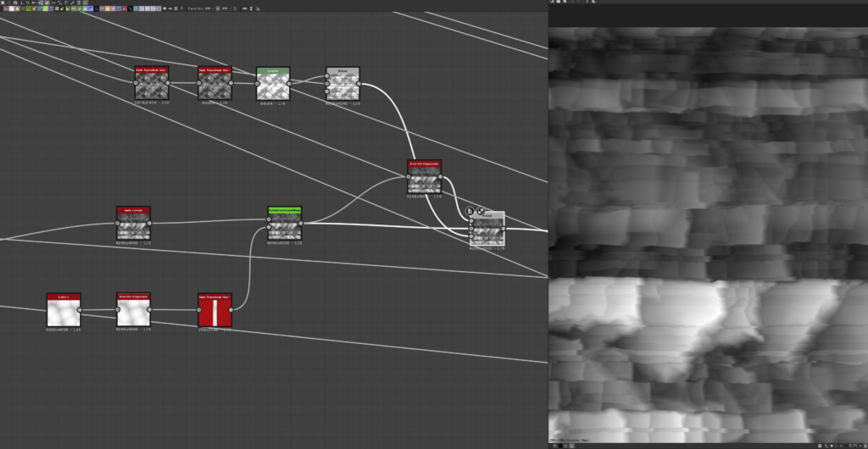Screen dimensions: 868x449
Task: Click the zoom percentage field in 2D view footer
Action: point(853,446)
